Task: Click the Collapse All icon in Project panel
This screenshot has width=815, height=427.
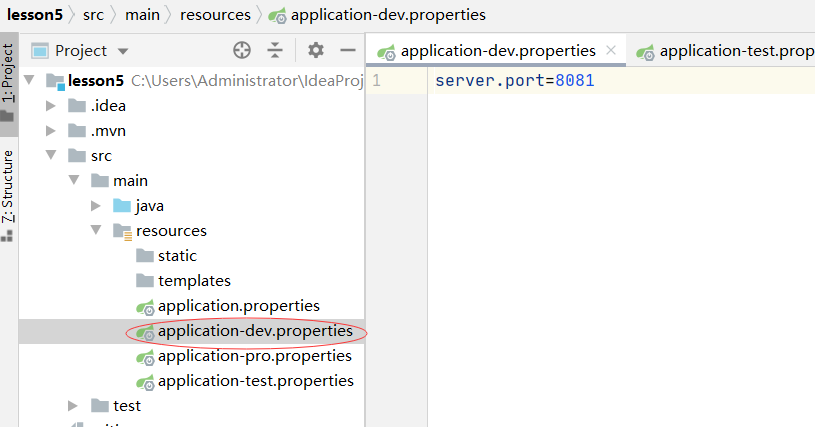Action: pos(275,50)
